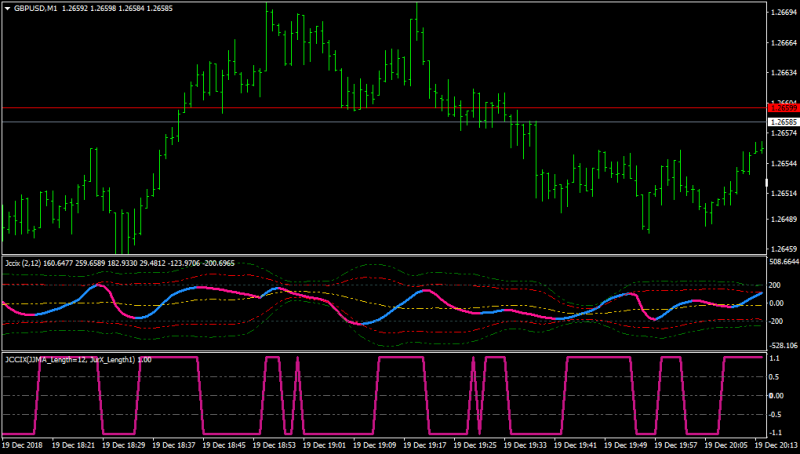Screen dimensions: 800x454
Task: Select the white 1.26585 current price label
Action: click(x=783, y=122)
